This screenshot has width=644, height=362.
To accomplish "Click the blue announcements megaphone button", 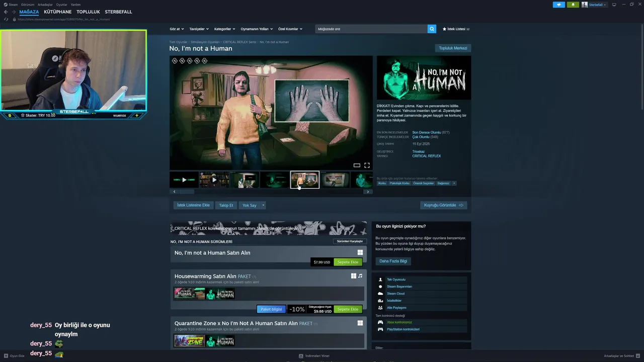I will tap(559, 5).
